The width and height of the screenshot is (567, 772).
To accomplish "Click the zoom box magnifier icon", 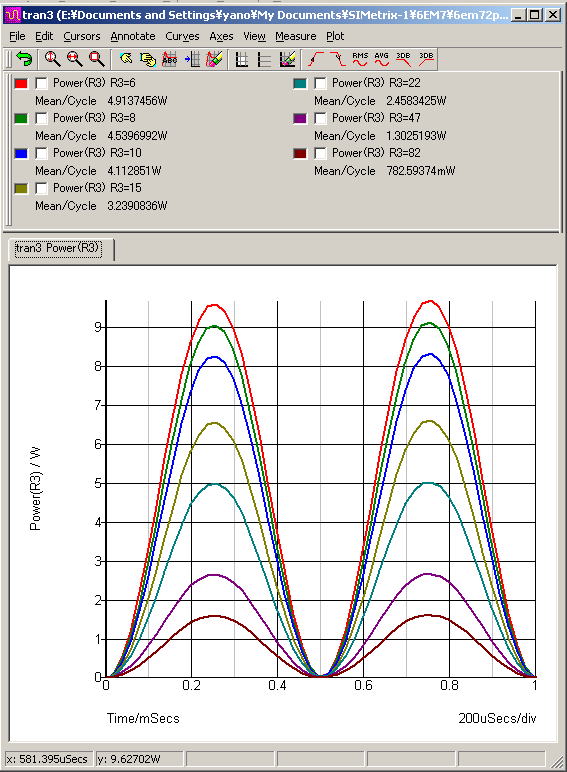I will coord(96,59).
